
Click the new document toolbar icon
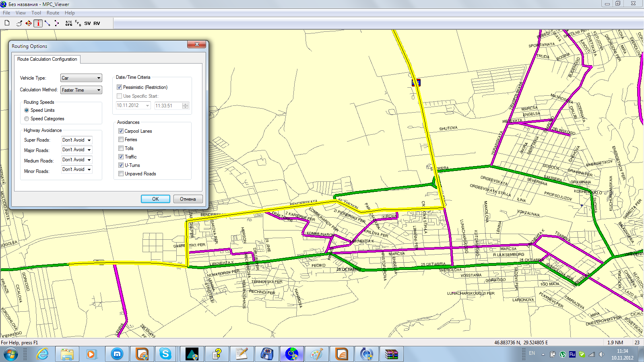[7, 23]
